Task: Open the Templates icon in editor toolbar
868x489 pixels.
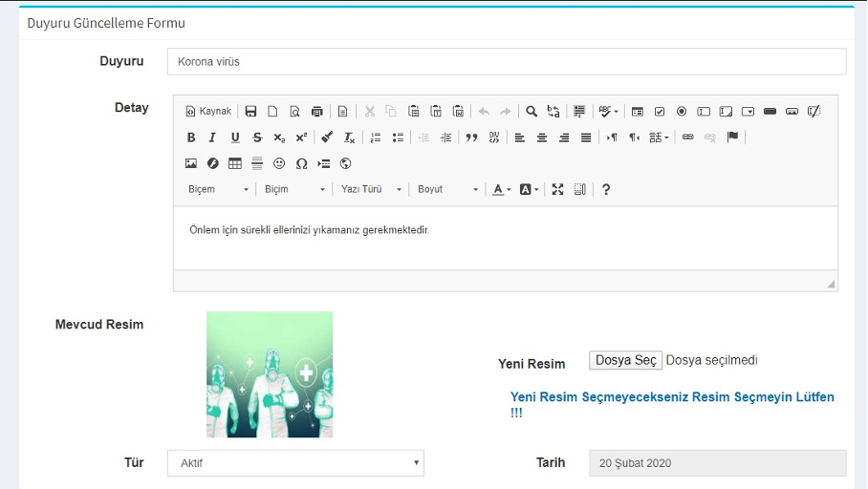Action: (342, 111)
